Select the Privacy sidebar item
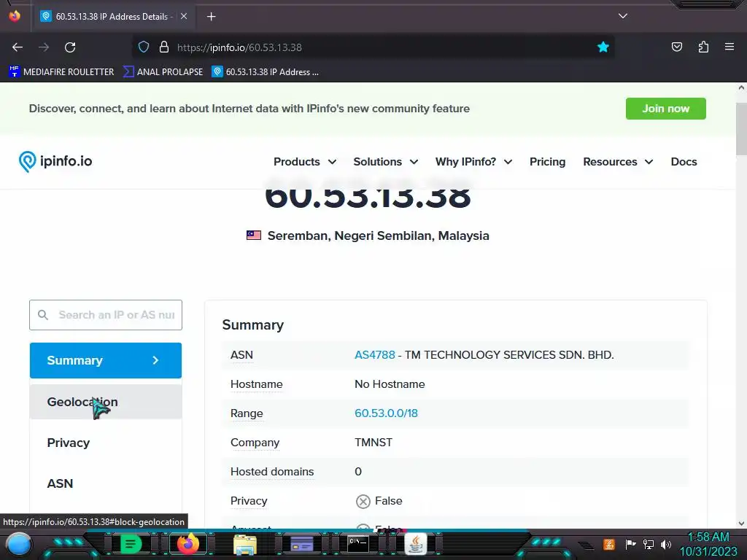This screenshot has height=560, width=747. pos(106,443)
